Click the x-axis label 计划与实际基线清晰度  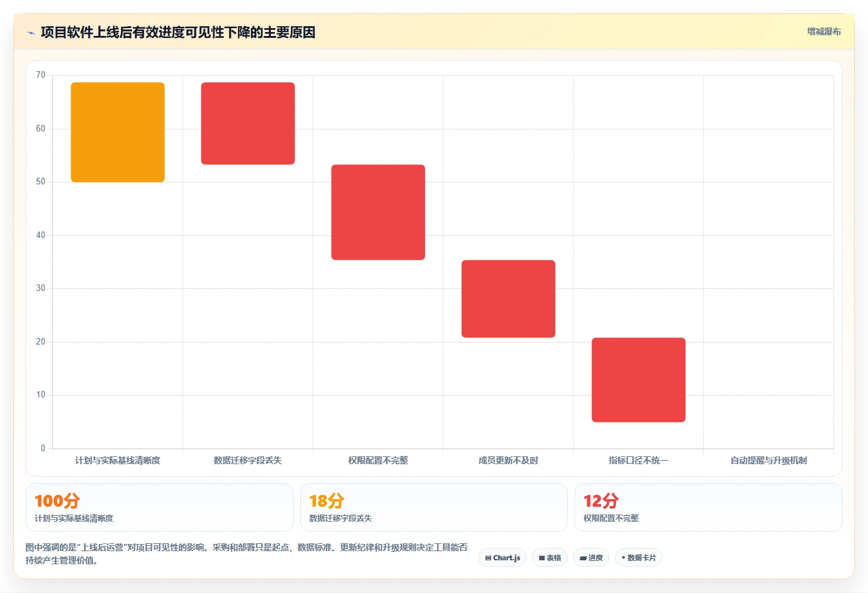coord(118,460)
